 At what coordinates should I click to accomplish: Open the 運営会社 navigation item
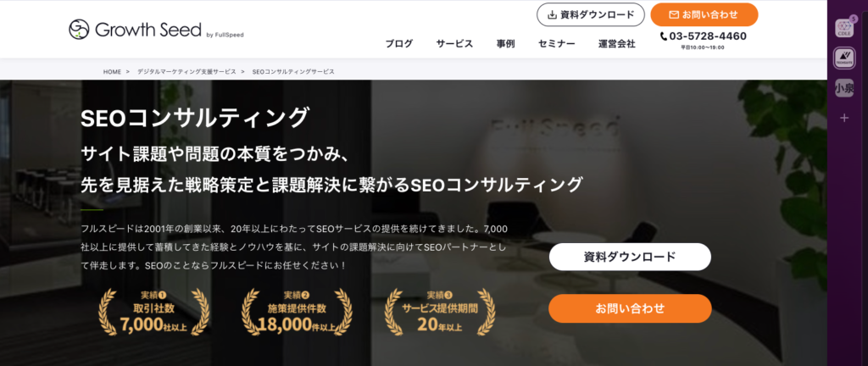[617, 44]
